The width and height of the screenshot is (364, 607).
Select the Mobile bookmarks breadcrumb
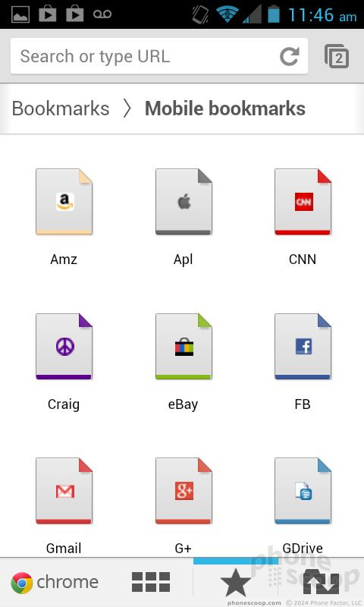pyautogui.click(x=225, y=109)
